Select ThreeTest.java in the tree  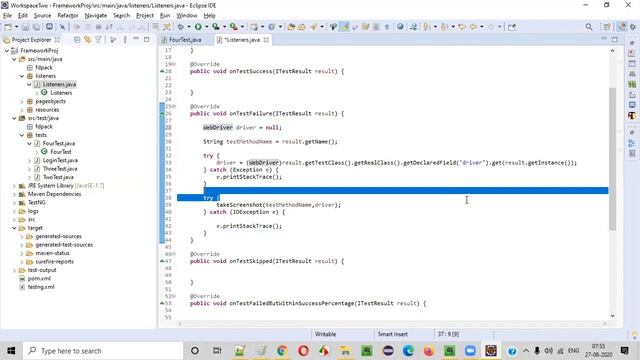point(60,169)
